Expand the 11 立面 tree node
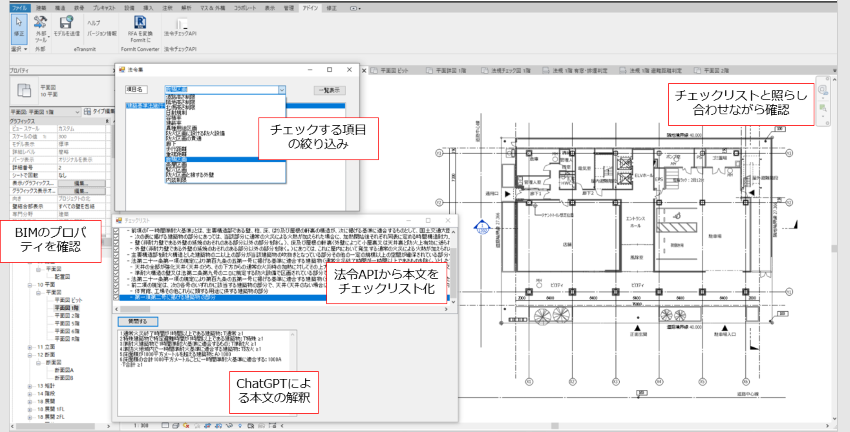This screenshot has width=850, height=432. click(x=30, y=347)
